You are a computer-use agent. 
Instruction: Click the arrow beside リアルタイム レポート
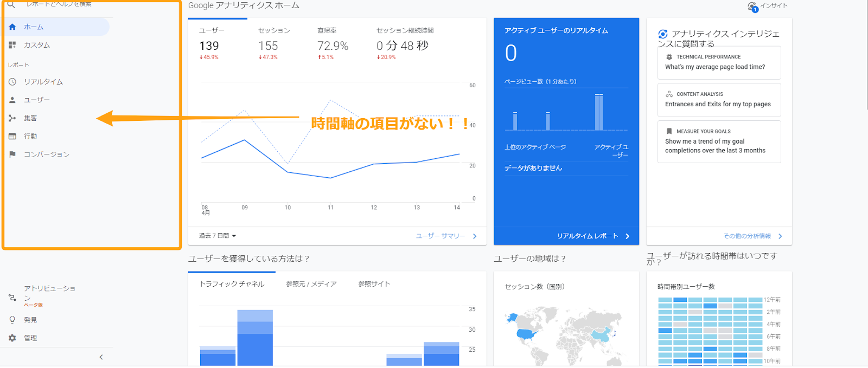point(628,236)
